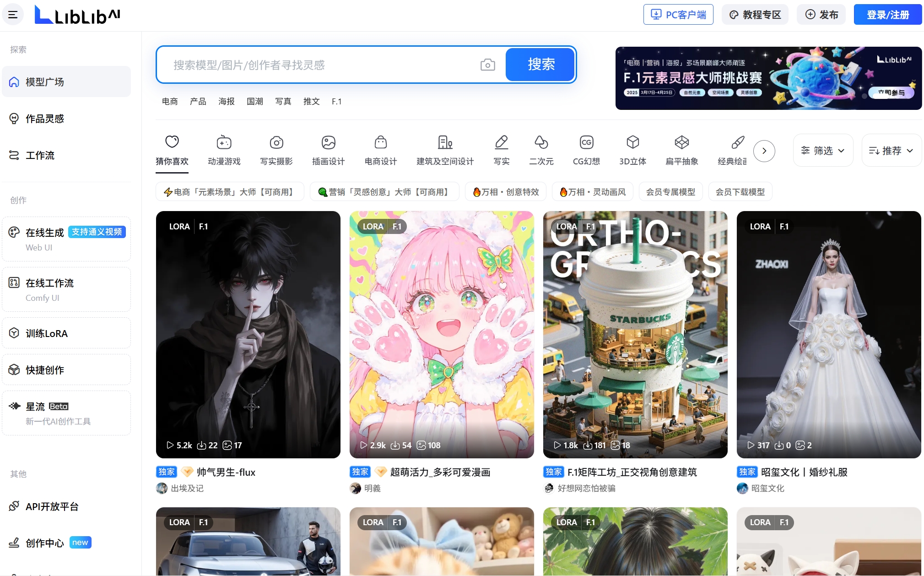The width and height of the screenshot is (924, 576).
Task: Click the 立即参与 banner button
Action: [x=891, y=92]
